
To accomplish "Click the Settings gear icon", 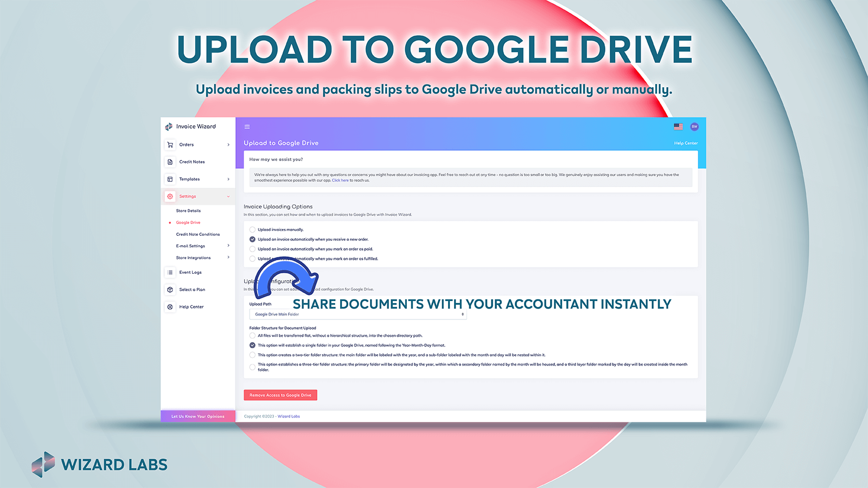I will [170, 196].
